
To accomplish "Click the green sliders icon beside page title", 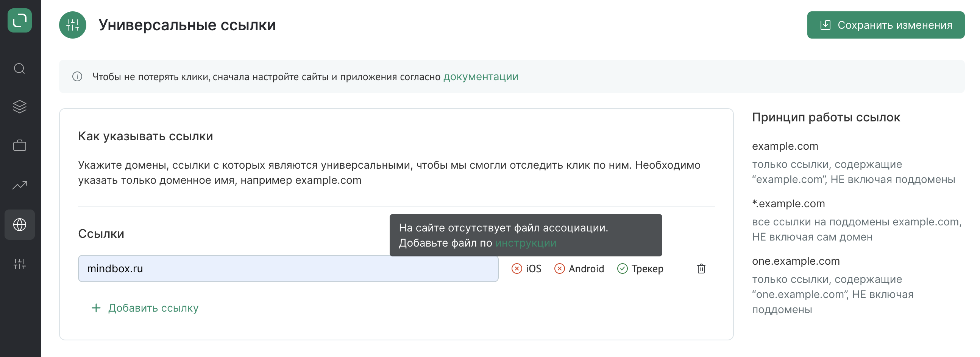I will click(x=72, y=25).
